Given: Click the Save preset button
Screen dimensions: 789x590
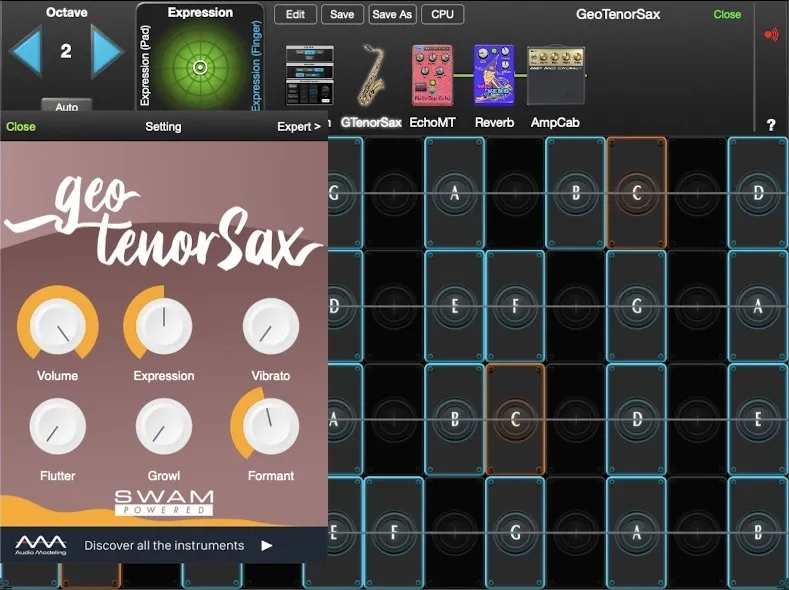Looking at the screenshot, I should [342, 15].
